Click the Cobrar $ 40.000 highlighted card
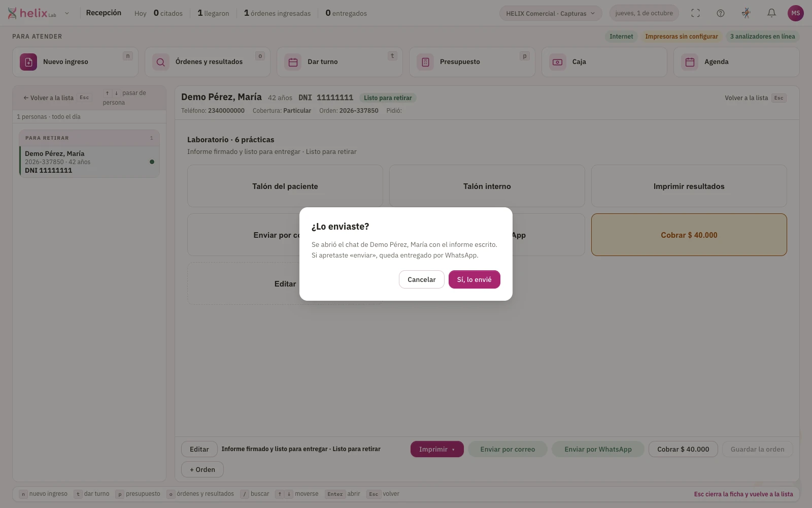 coord(689,235)
